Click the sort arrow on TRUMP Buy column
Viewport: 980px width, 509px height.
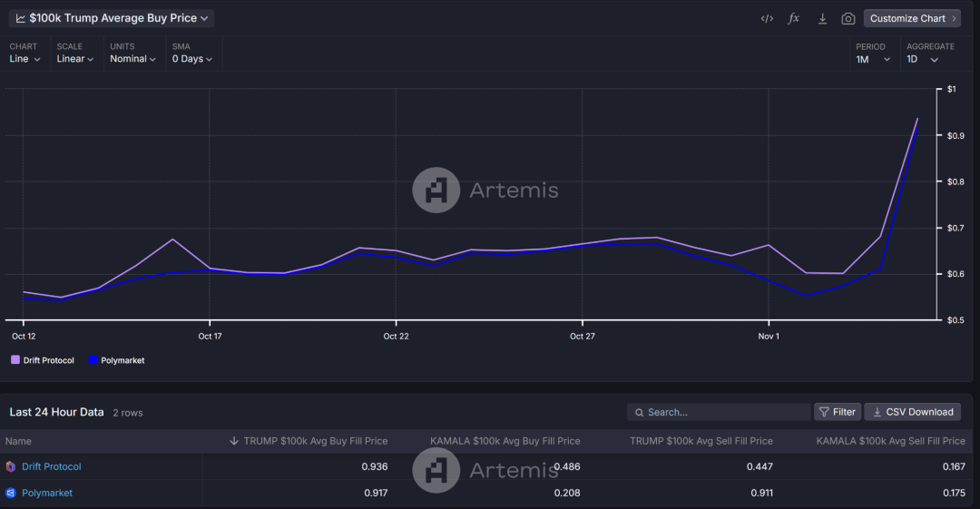[x=234, y=441]
